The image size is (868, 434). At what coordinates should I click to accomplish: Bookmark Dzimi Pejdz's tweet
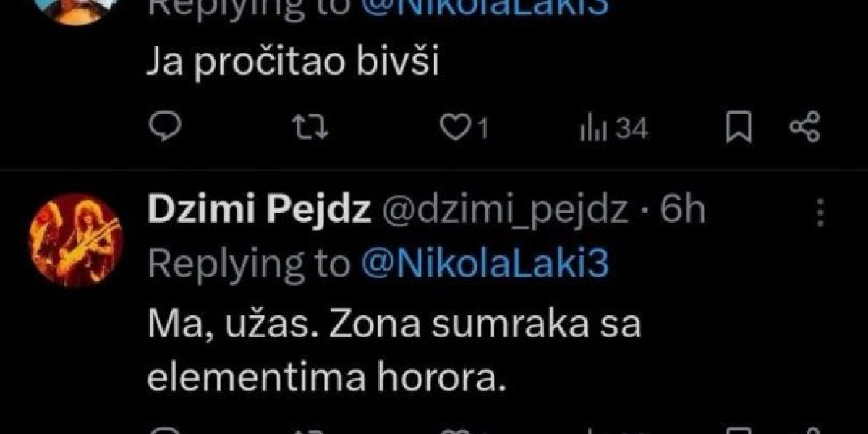coord(739,430)
